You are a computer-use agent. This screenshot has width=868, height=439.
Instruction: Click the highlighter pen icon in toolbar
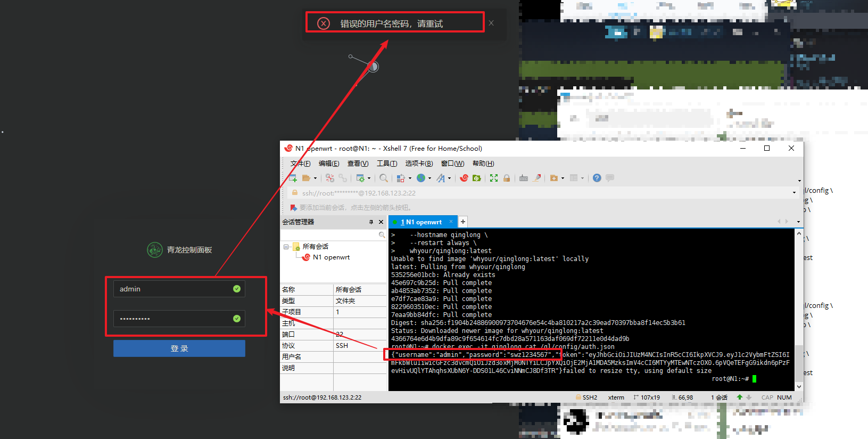tap(537, 178)
